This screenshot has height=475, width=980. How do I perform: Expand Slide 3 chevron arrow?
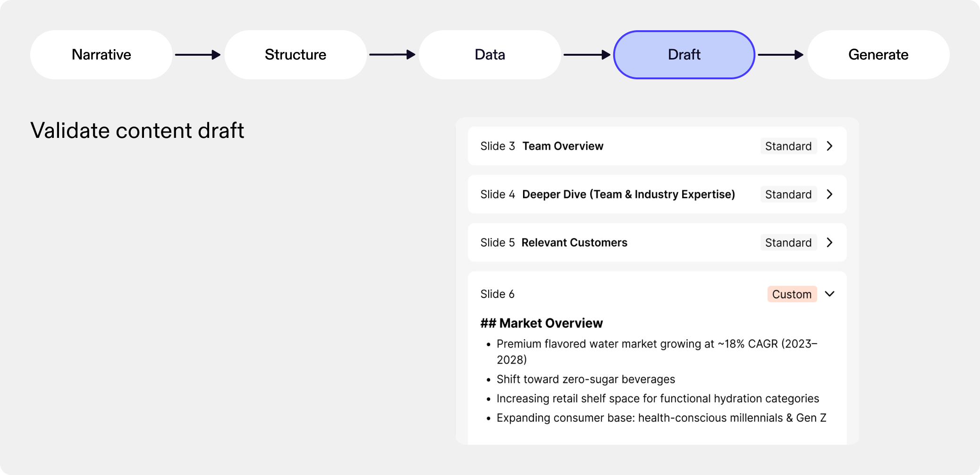pyautogui.click(x=829, y=146)
